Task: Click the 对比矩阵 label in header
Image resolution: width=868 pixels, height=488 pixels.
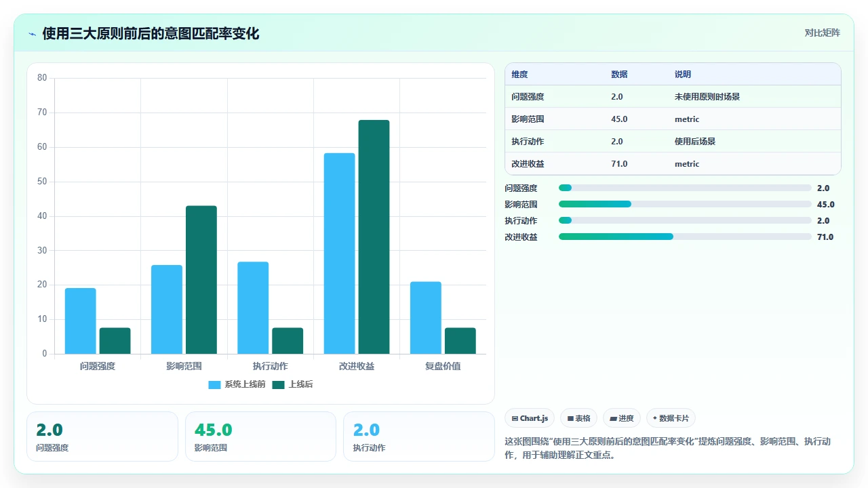Action: click(x=822, y=33)
